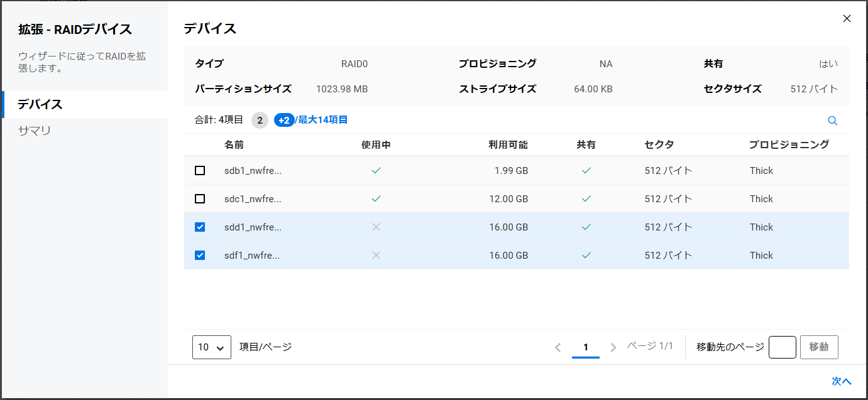Click the selected count badge showing 2

coord(260,120)
